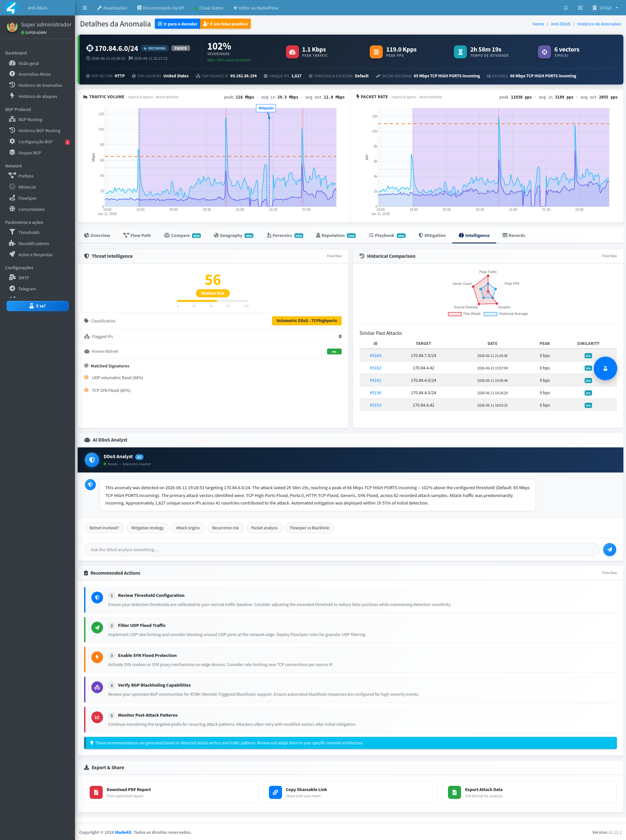Click the risk score progress bar
Screen dimensions: 626x840
point(213,301)
